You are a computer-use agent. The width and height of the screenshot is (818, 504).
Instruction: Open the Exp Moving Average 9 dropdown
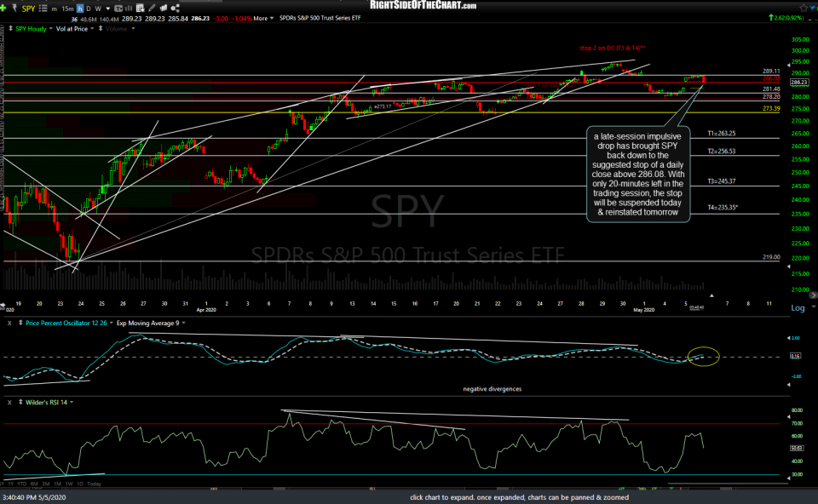click(183, 323)
